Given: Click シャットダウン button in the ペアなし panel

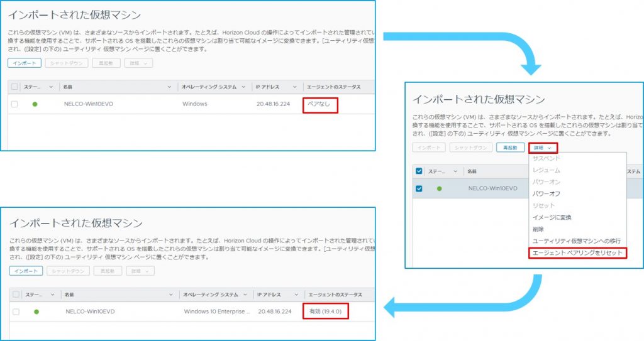Looking at the screenshot, I should point(67,63).
